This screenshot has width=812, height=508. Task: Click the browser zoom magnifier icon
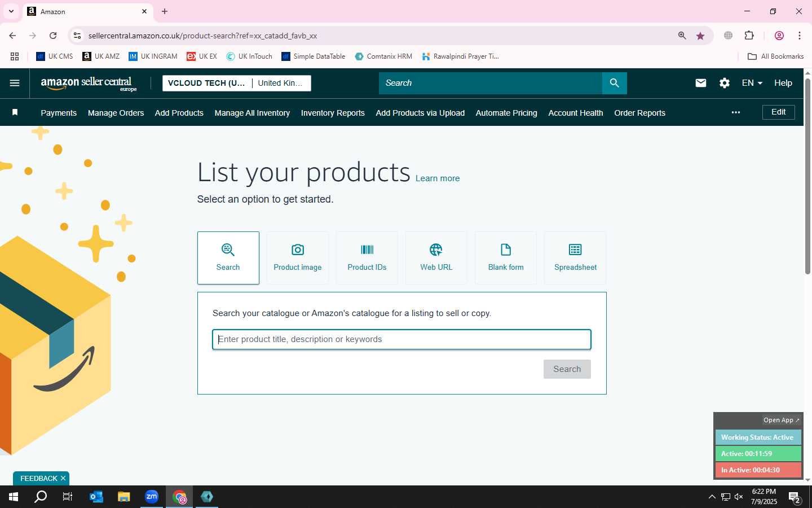[682, 36]
